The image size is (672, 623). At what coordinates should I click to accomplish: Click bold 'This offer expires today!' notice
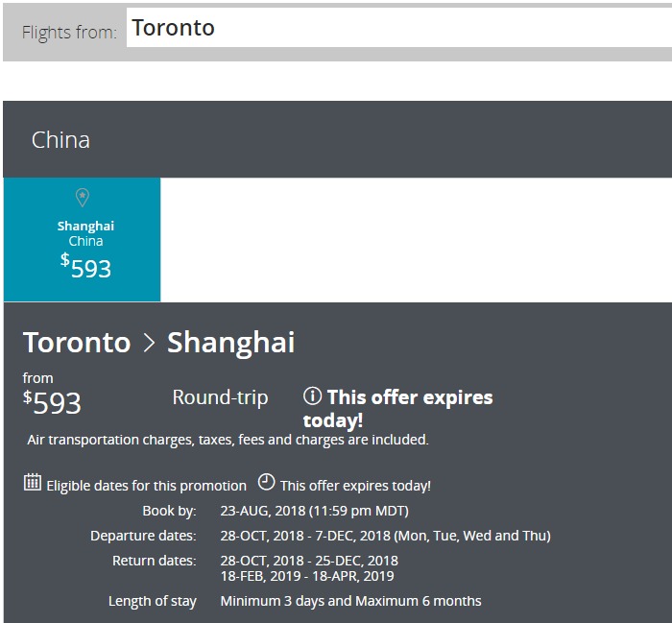pyautogui.click(x=397, y=408)
